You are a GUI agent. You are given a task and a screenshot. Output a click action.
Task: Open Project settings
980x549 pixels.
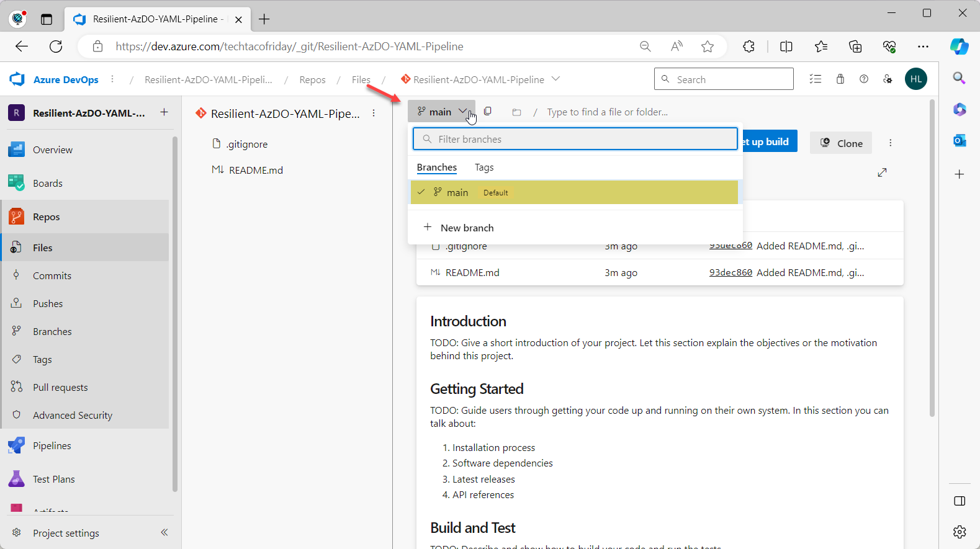point(66,533)
